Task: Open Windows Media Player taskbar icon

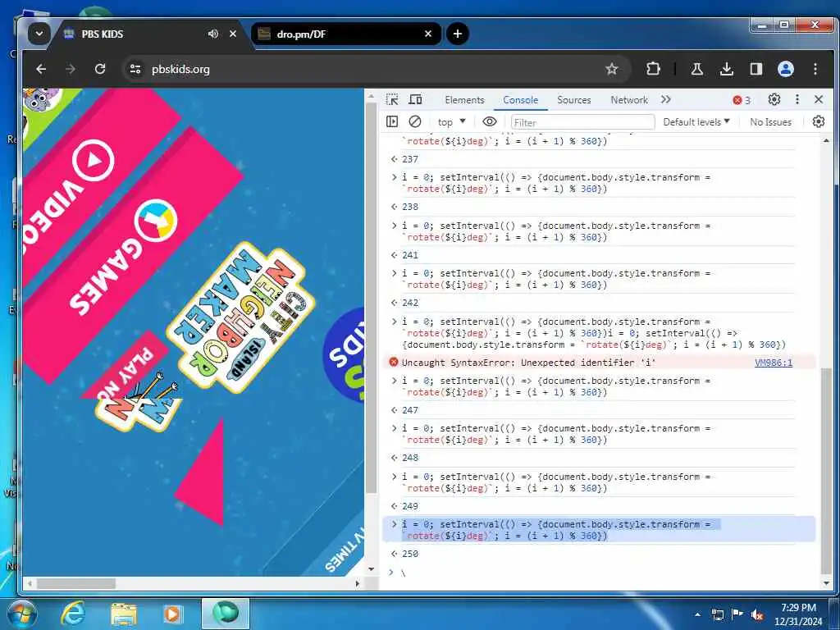Action: 172,614
